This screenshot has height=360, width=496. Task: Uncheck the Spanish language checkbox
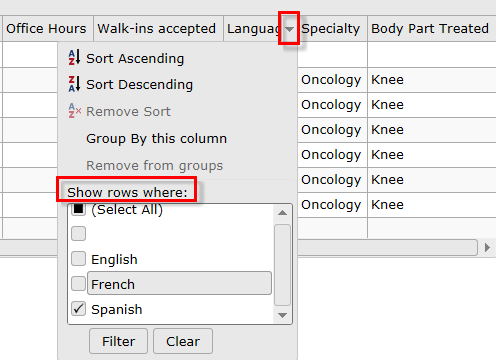tap(78, 309)
